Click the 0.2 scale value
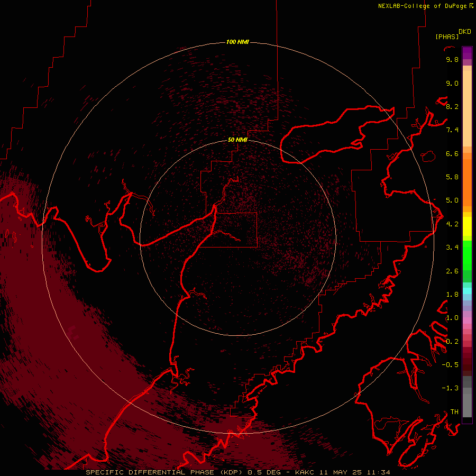Viewport: 476px width, 476px height. pos(452,342)
